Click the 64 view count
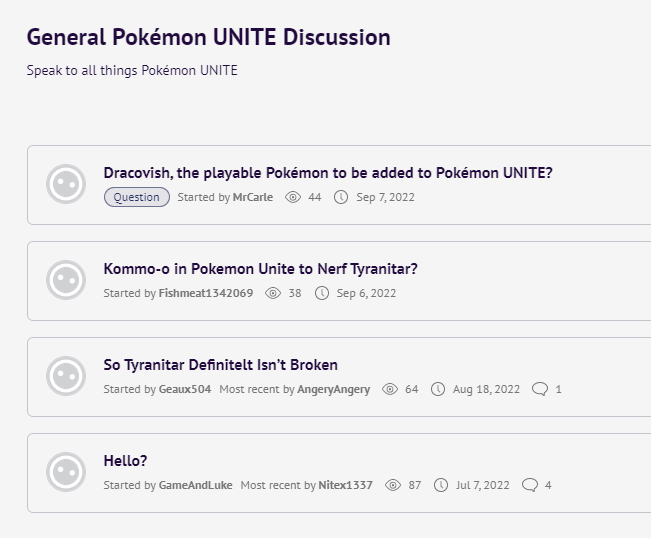The height and width of the screenshot is (538, 651). [412, 389]
